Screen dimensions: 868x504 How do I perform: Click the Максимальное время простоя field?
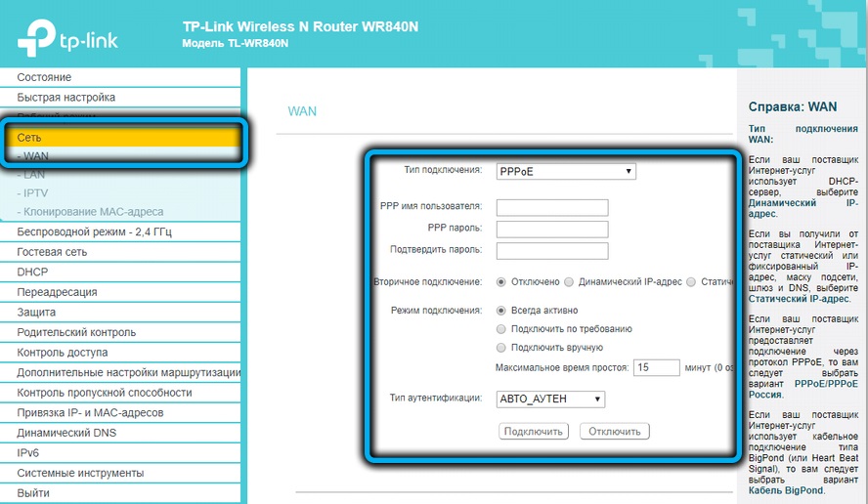point(656,367)
